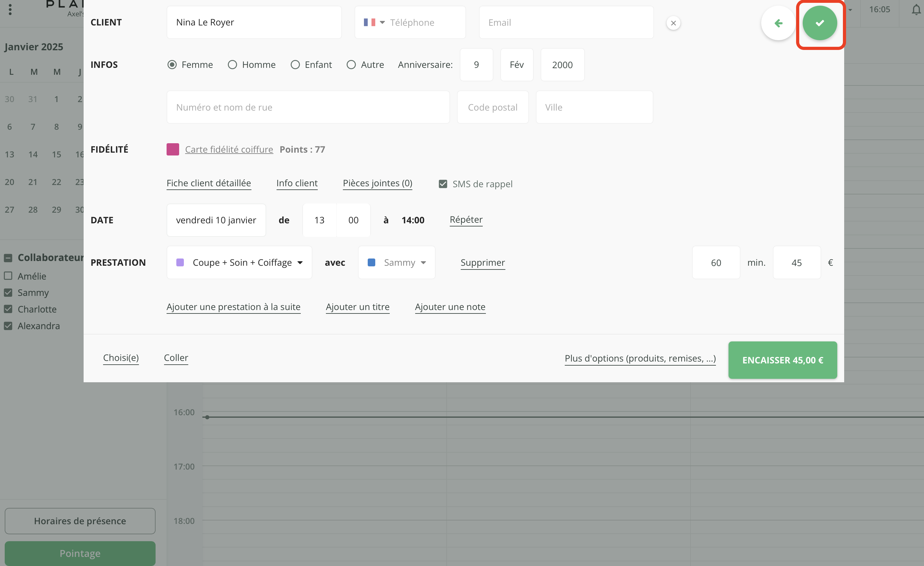Open the notification bell
Viewport: 924px width, 566px height.
click(916, 10)
